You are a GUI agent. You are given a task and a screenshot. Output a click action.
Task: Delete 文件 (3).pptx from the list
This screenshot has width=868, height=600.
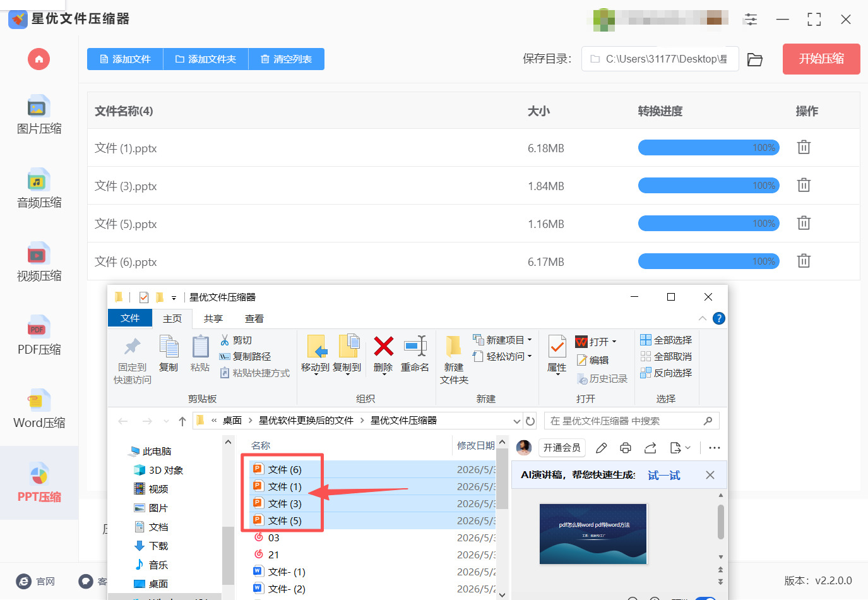click(x=804, y=185)
